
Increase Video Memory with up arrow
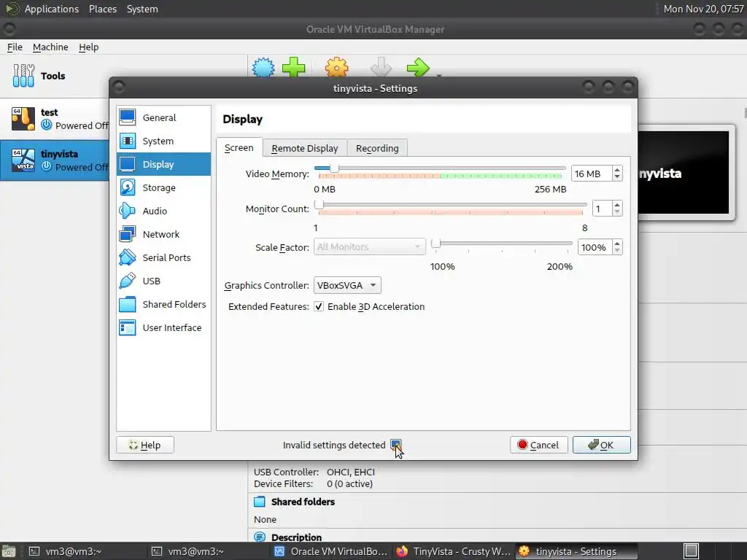[x=617, y=169]
